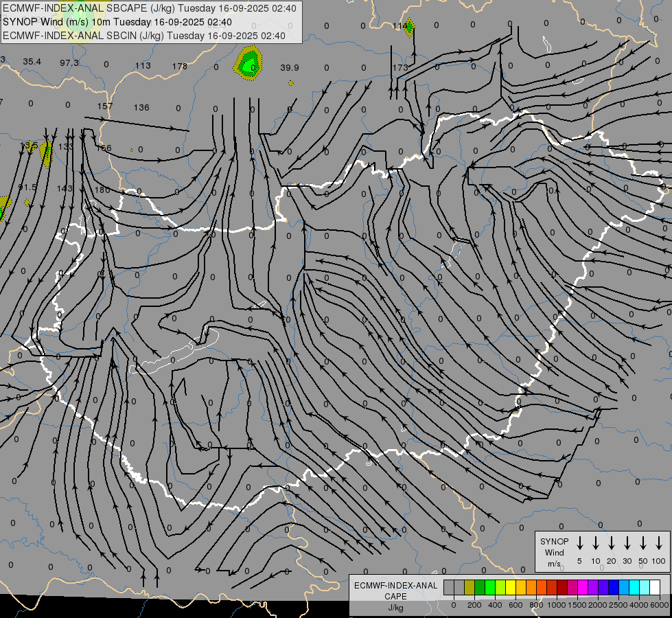
Task: Click the SBCIN title line in the header box
Action: [144, 36]
